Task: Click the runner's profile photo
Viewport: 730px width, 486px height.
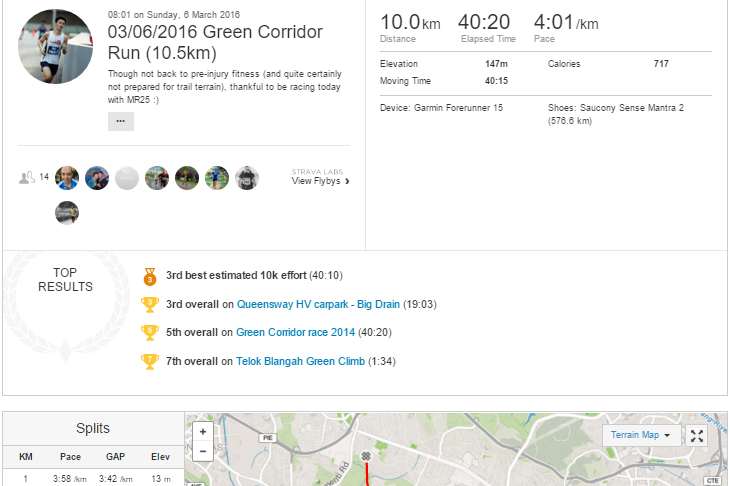Action: click(55, 47)
